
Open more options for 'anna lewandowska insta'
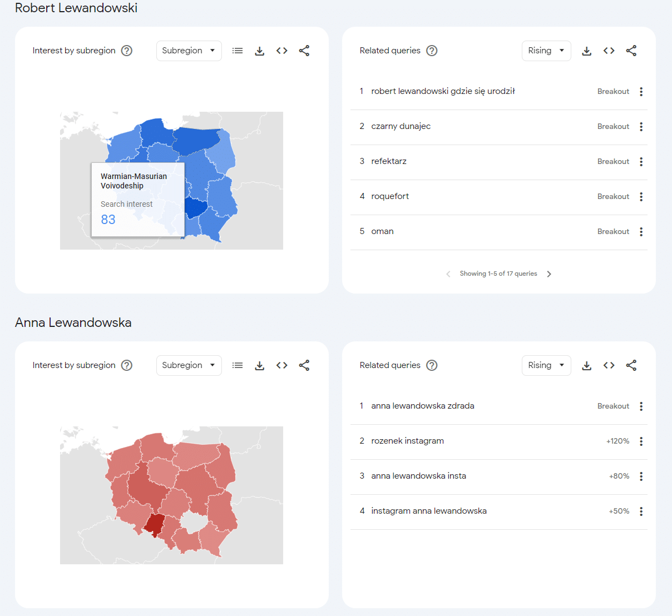pos(641,476)
